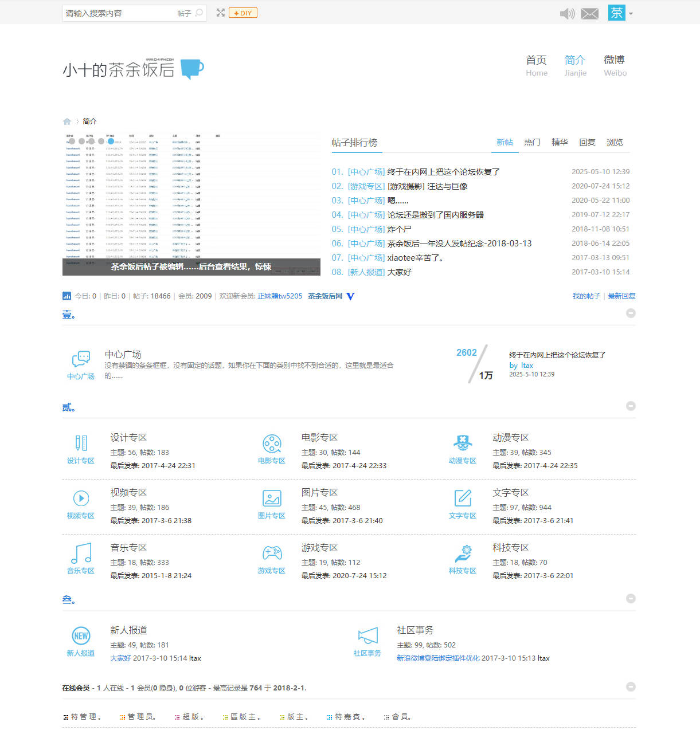Open 中心广场 forum chat bubble icon
The image size is (700, 730).
click(x=81, y=359)
